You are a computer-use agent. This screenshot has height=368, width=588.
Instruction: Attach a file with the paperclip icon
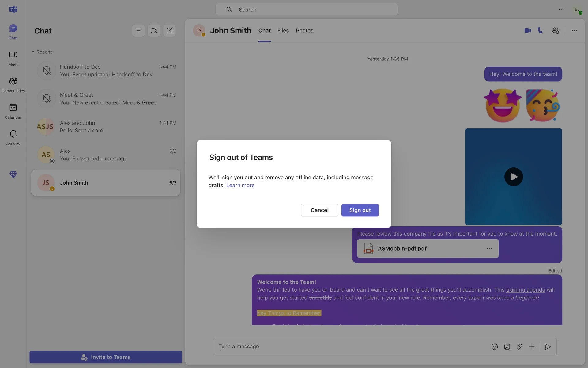pos(519,347)
